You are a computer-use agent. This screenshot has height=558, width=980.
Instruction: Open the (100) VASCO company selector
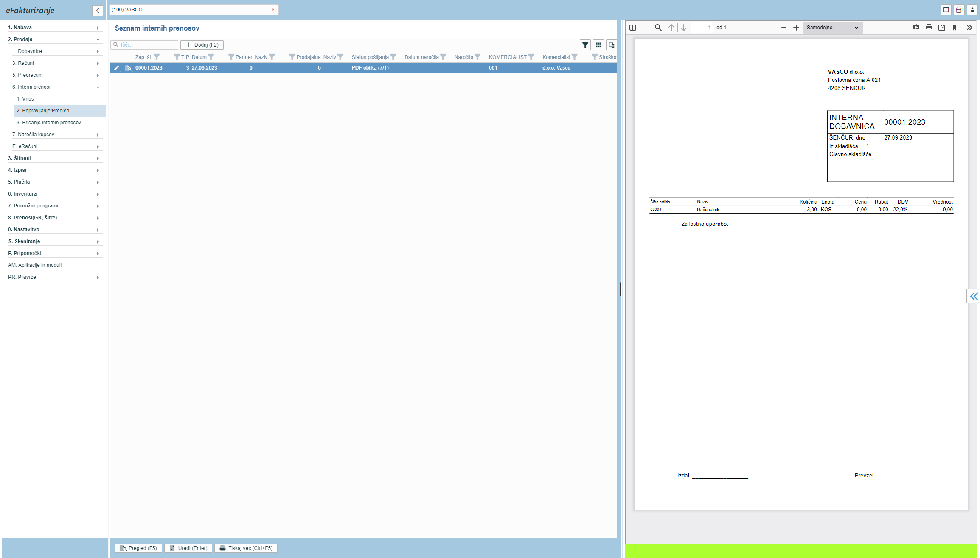tap(194, 10)
